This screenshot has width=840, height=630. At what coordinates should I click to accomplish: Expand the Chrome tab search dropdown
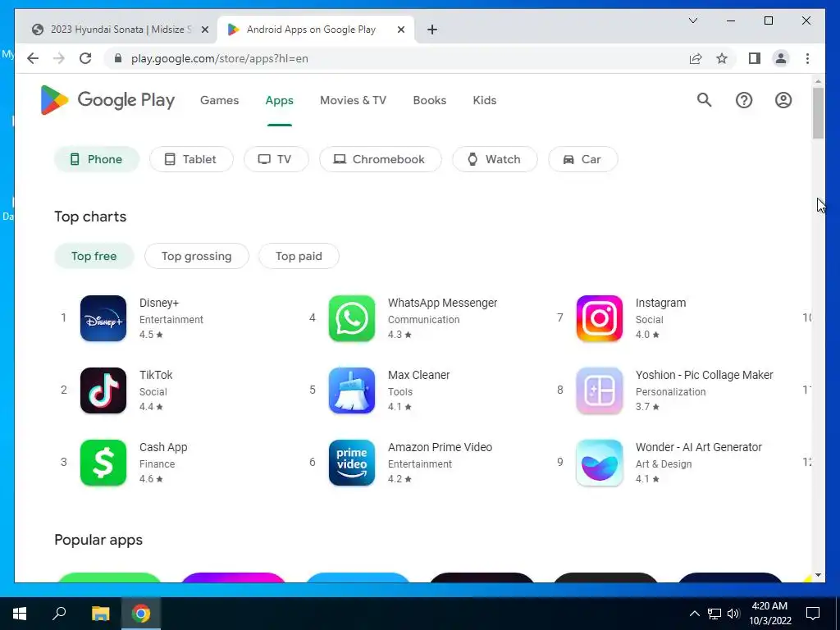692,21
